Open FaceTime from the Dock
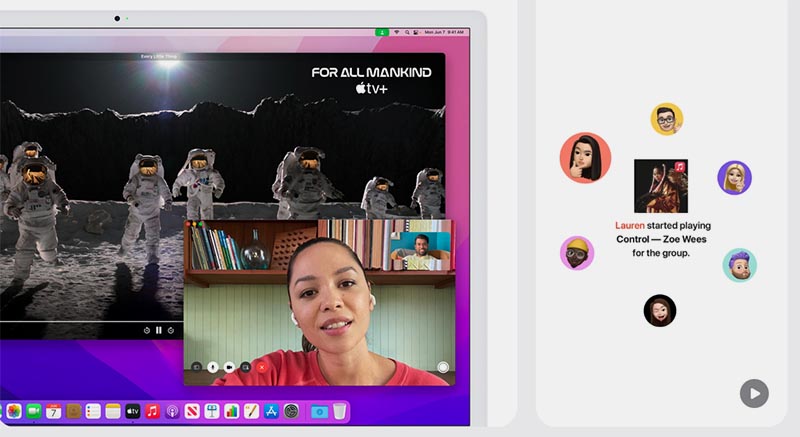The image size is (800, 437). click(x=34, y=411)
